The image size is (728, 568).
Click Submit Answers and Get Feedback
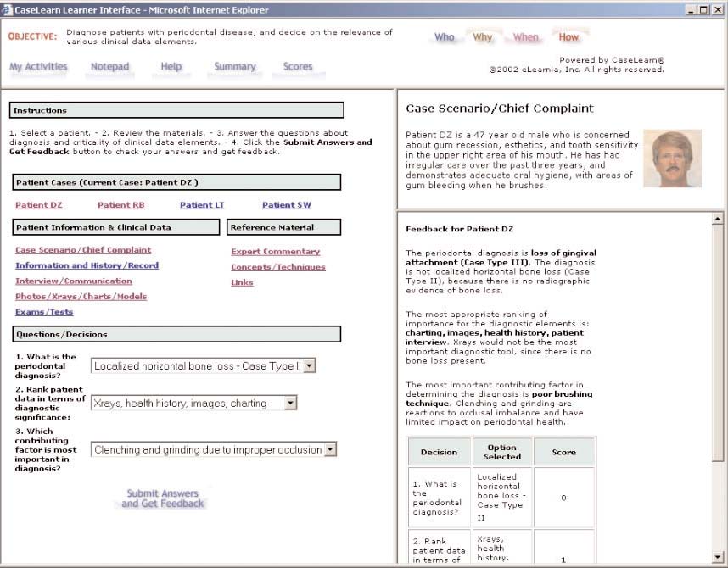tap(163, 498)
